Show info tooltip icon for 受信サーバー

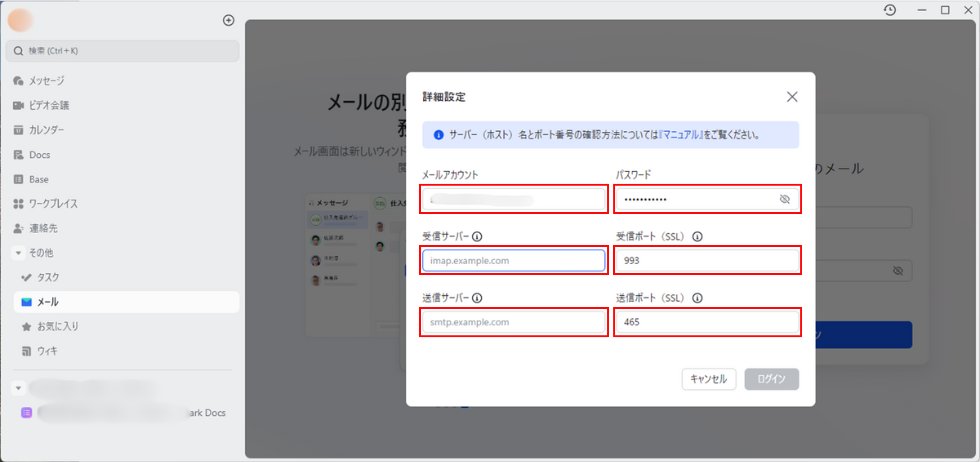pos(478,237)
